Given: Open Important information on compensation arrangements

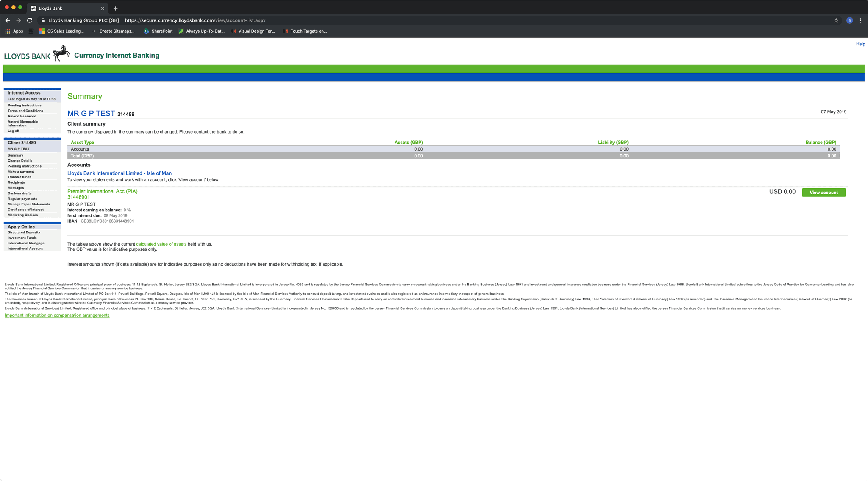Looking at the screenshot, I should [x=57, y=316].
